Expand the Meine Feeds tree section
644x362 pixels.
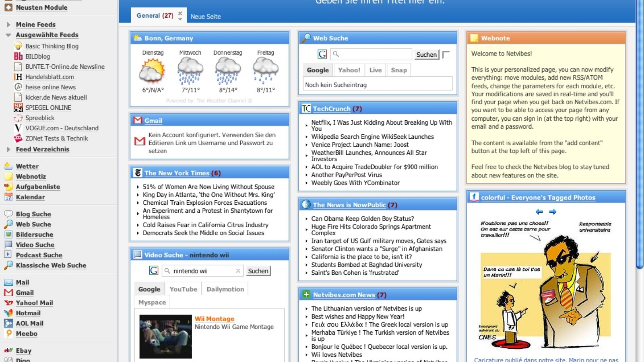click(8, 25)
